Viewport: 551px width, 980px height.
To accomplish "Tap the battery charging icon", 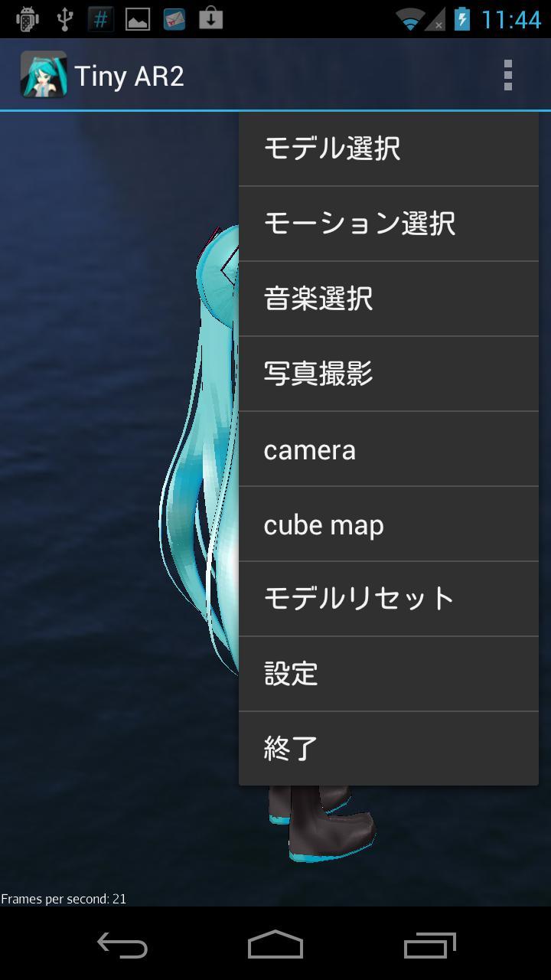I will click(462, 19).
